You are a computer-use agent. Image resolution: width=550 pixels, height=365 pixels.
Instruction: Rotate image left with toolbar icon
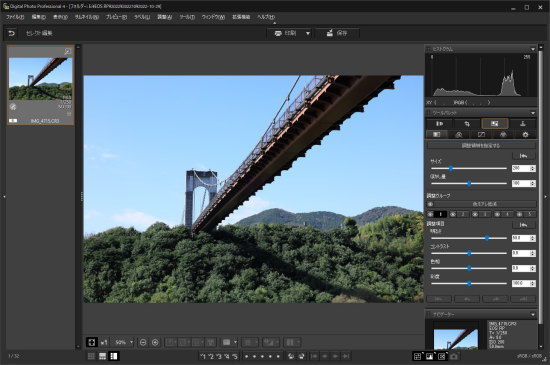coord(291,356)
